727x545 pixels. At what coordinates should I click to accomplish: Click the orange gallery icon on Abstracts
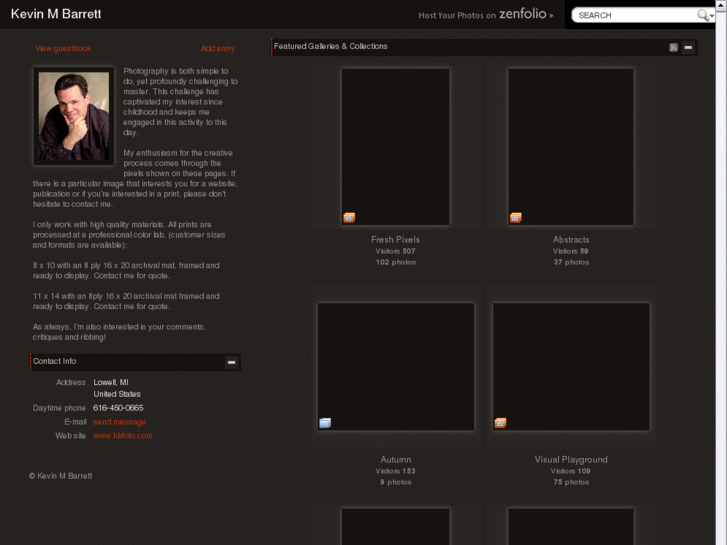(x=516, y=217)
